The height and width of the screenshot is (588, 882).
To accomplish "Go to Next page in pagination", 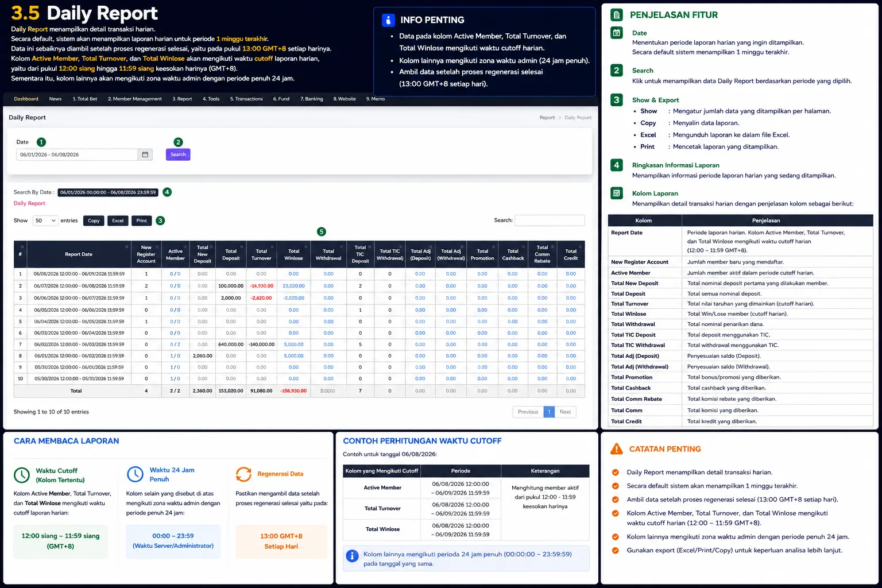I will click(x=565, y=412).
